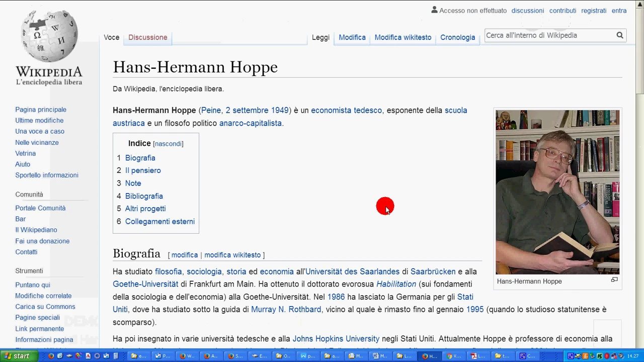Open the Habilitation italic link

[x=396, y=284]
